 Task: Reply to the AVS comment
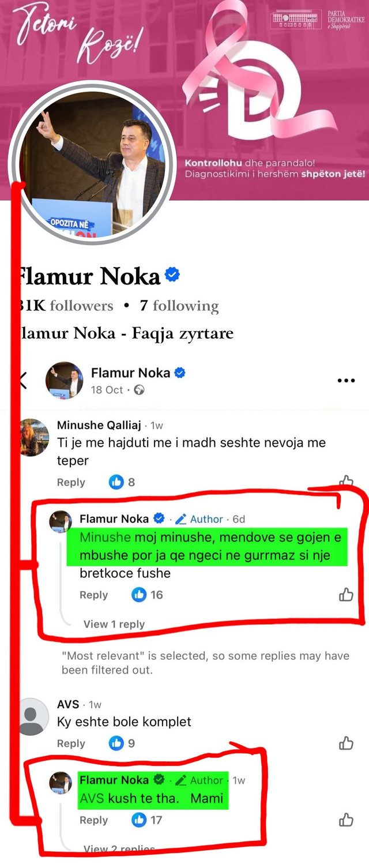[x=71, y=743]
